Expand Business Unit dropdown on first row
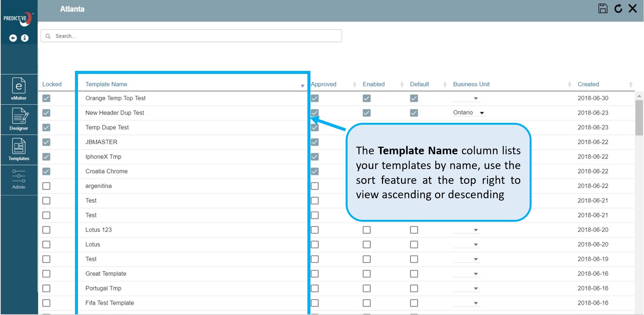The width and height of the screenshot is (644, 315). pyautogui.click(x=476, y=99)
